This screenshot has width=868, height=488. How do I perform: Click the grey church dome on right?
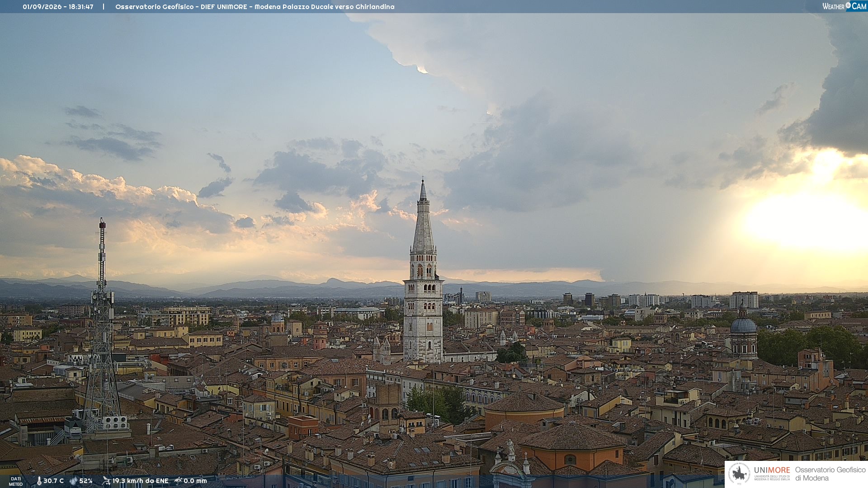(743, 324)
